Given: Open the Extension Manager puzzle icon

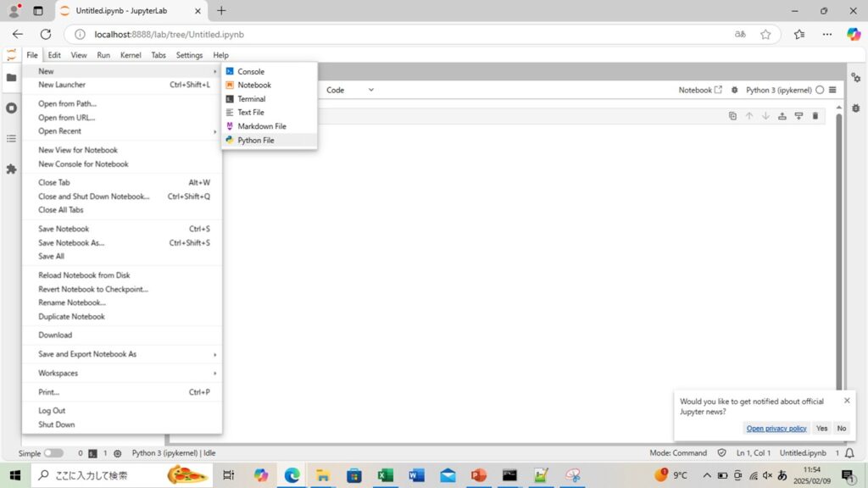Looking at the screenshot, I should coord(11,169).
